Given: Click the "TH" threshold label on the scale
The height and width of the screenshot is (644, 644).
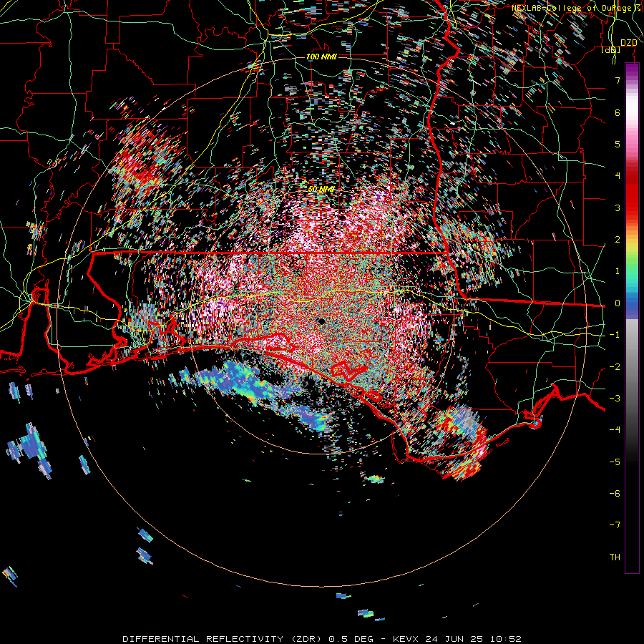Looking at the screenshot, I should [x=615, y=557].
